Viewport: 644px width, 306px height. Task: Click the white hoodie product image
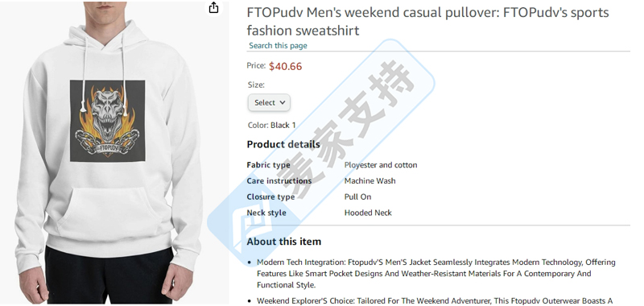point(109,153)
